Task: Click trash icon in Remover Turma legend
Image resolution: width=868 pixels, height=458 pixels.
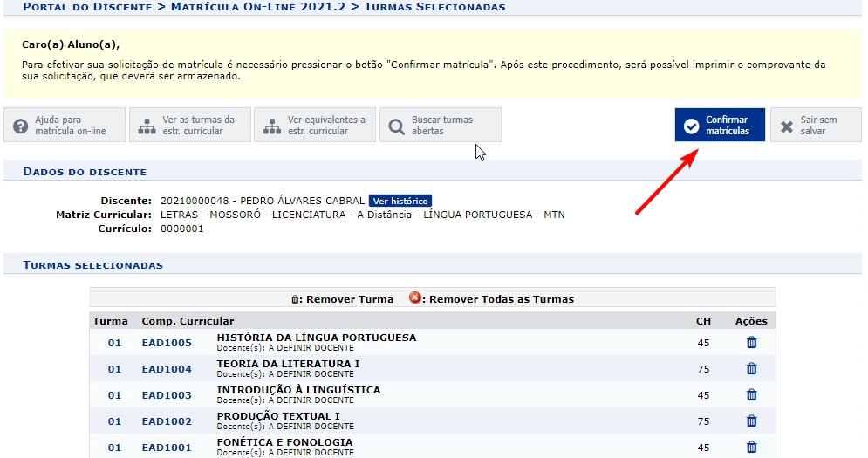Action: pos(295,299)
